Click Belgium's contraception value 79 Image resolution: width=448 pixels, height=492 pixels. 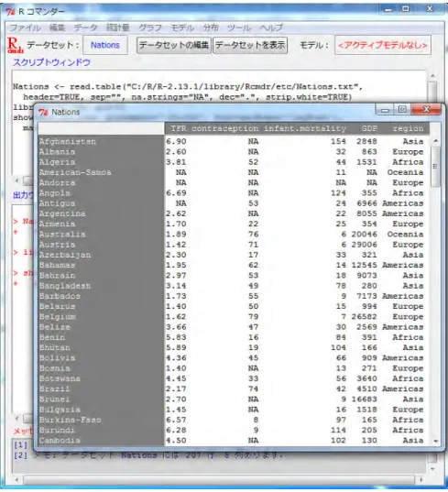(x=254, y=317)
